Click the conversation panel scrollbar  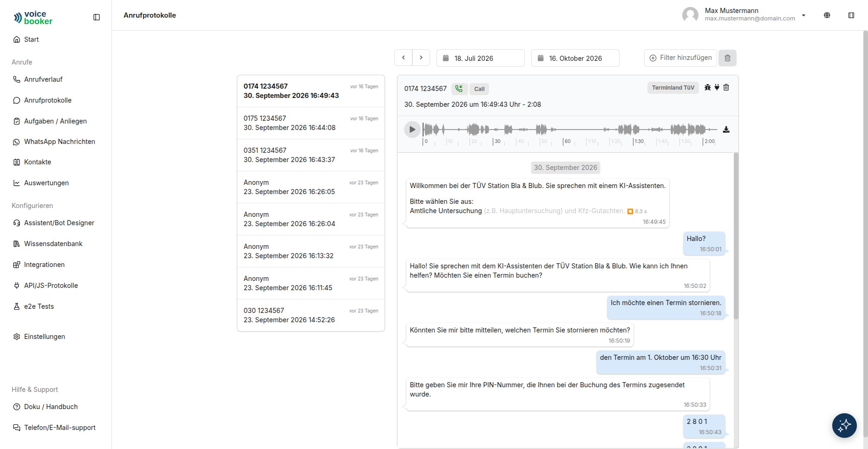(x=736, y=236)
